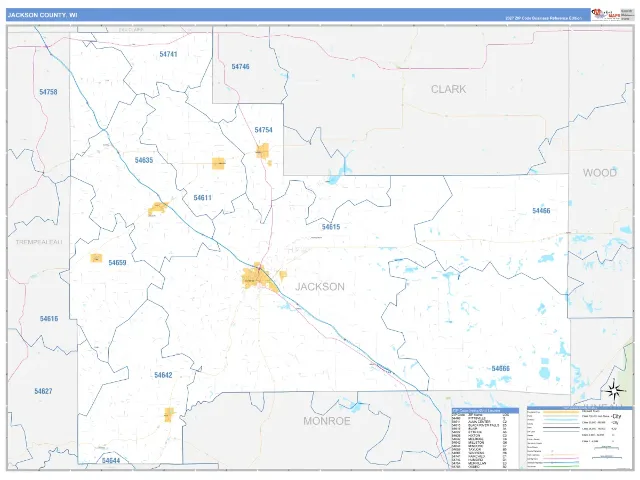Click the 'JACKSON COUNTY, WI' title text

42,15
